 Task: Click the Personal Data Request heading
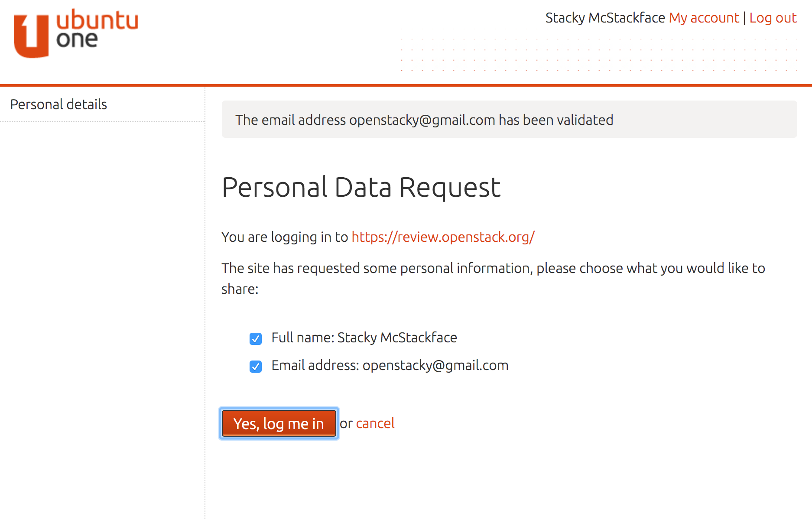pos(361,187)
